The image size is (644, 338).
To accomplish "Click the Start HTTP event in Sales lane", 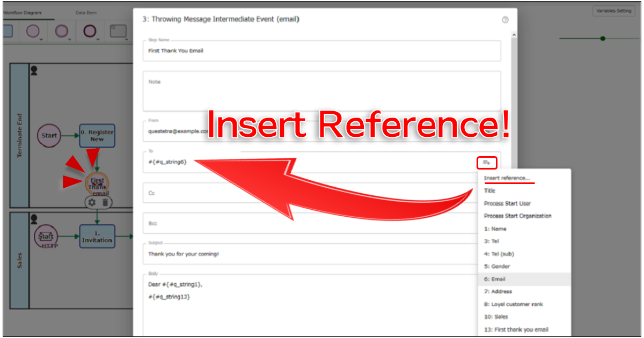I will click(46, 237).
